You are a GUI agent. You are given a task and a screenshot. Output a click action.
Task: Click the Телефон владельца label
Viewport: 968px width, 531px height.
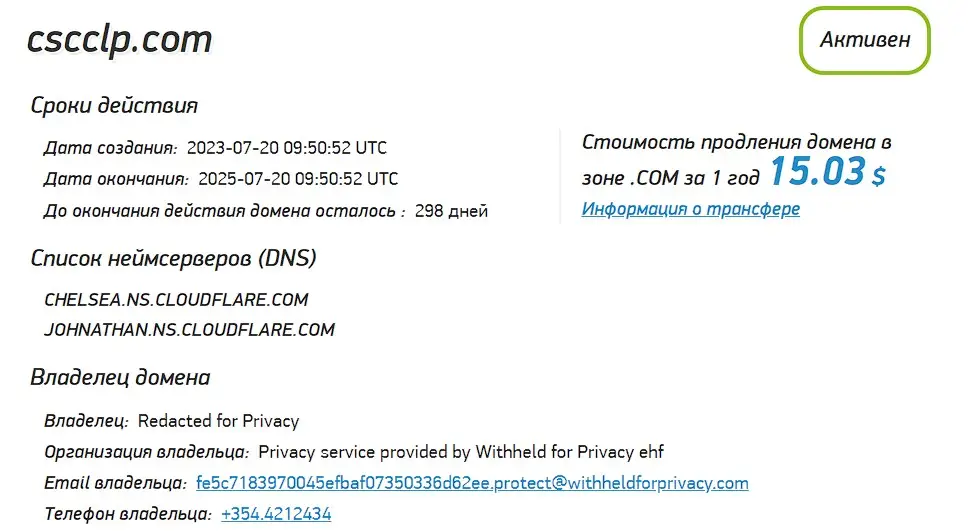tap(127, 514)
